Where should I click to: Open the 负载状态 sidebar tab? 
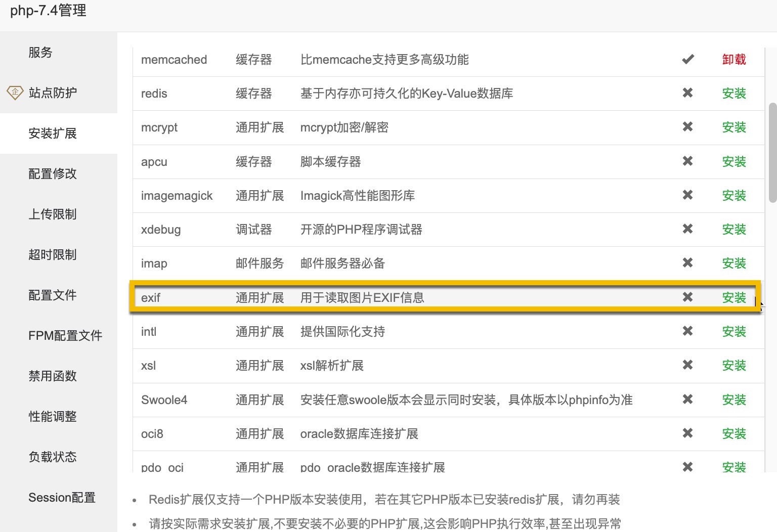point(59,457)
